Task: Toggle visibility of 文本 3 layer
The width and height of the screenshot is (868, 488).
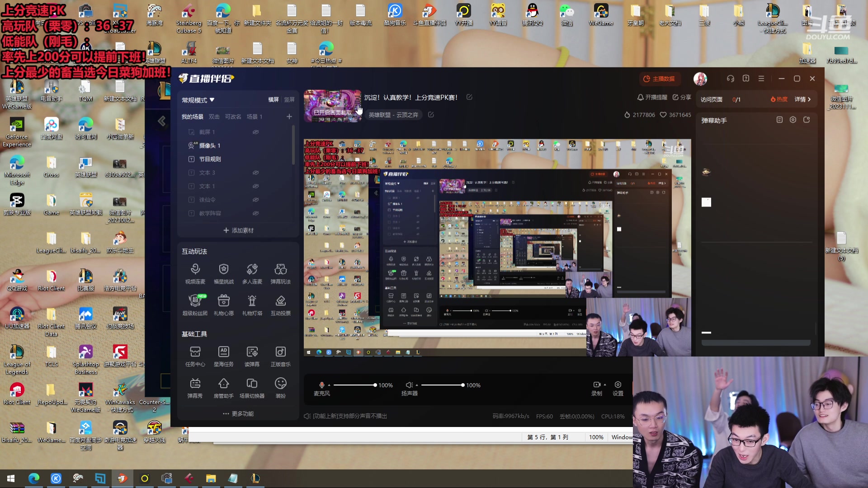Action: [255, 173]
